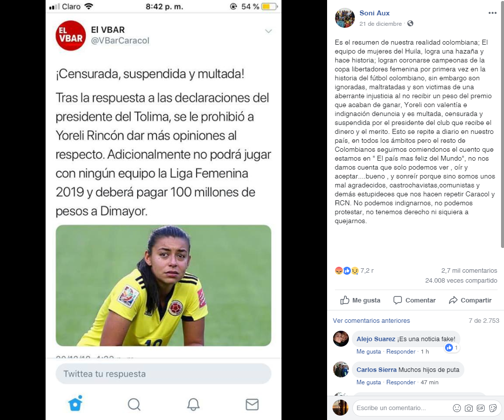Open Soni Aux profile name link
This screenshot has height=420, width=504.
pos(375,13)
